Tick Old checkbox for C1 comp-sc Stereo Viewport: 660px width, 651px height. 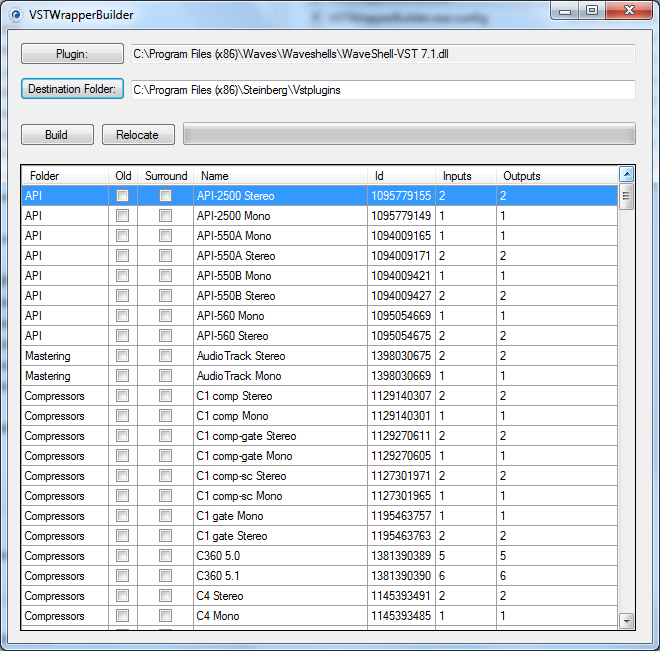click(122, 476)
